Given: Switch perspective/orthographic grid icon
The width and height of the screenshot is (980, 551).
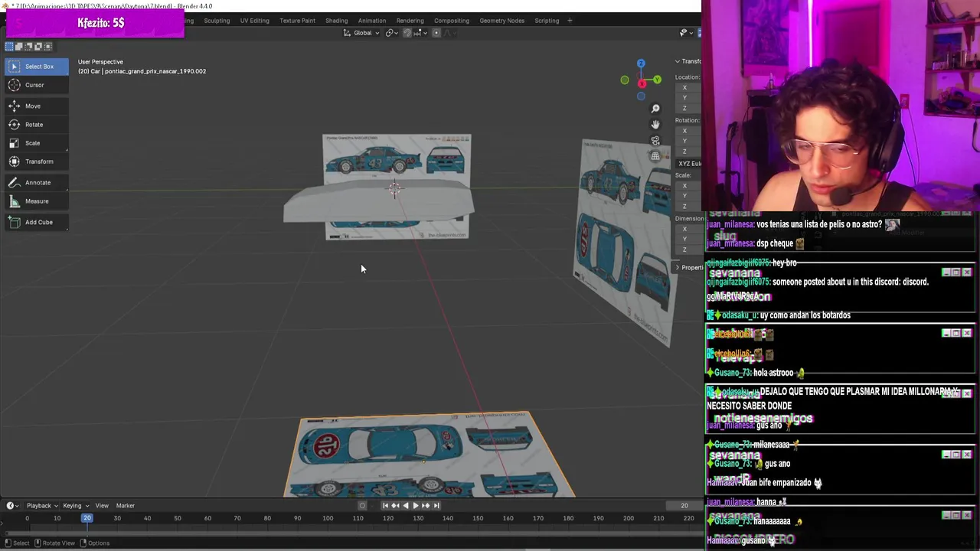Looking at the screenshot, I should point(655,156).
